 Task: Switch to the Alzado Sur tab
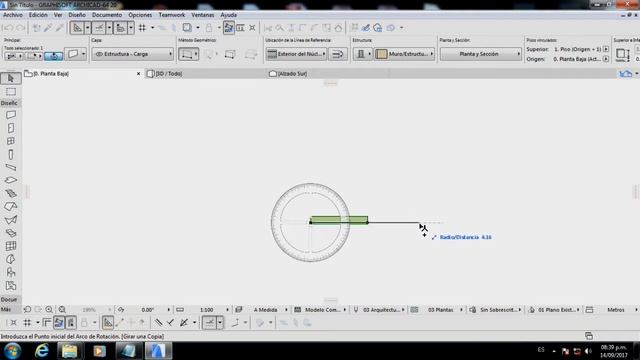pos(288,73)
